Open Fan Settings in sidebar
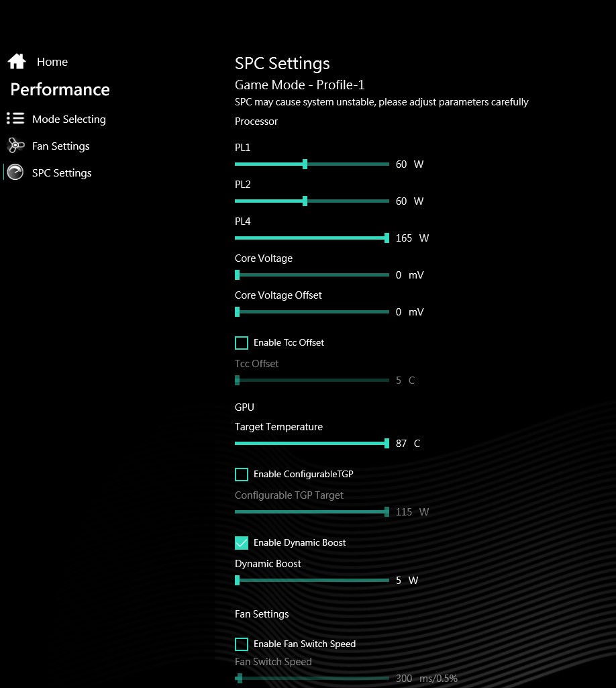This screenshot has width=616, height=688. click(x=60, y=146)
